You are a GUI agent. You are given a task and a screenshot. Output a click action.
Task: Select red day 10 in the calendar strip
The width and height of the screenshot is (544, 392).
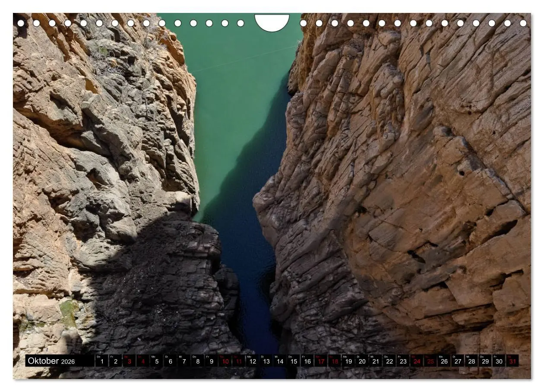tap(225, 361)
